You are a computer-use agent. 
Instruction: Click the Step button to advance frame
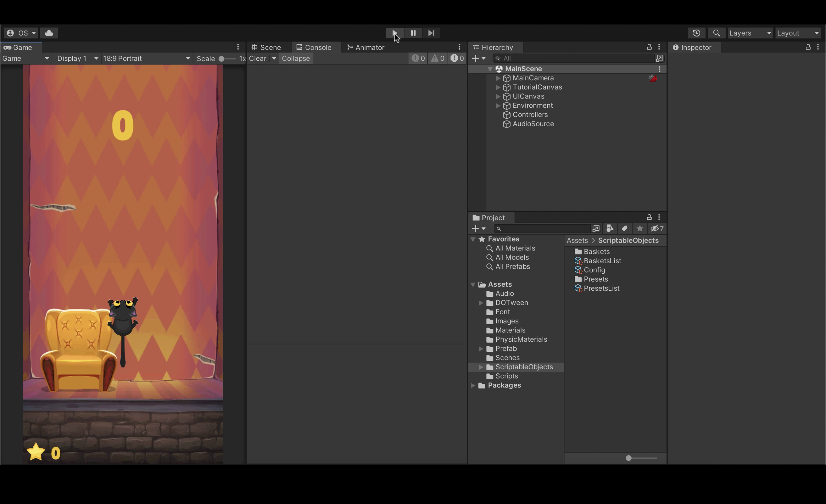tap(431, 33)
